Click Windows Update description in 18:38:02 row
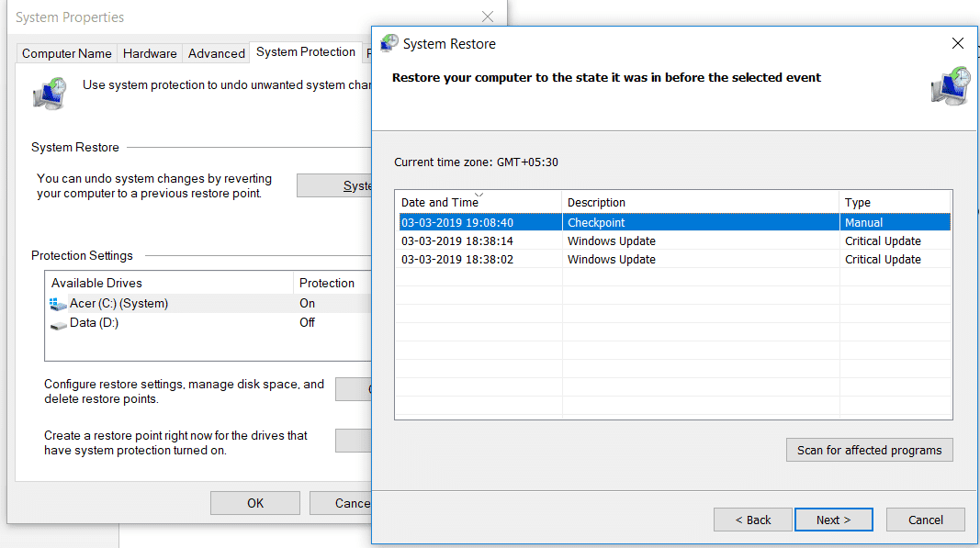980x548 pixels. point(612,260)
